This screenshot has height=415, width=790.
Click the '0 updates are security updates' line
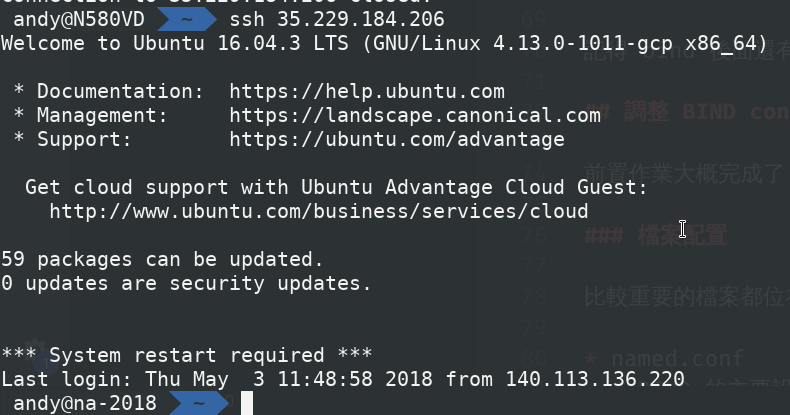(186, 284)
